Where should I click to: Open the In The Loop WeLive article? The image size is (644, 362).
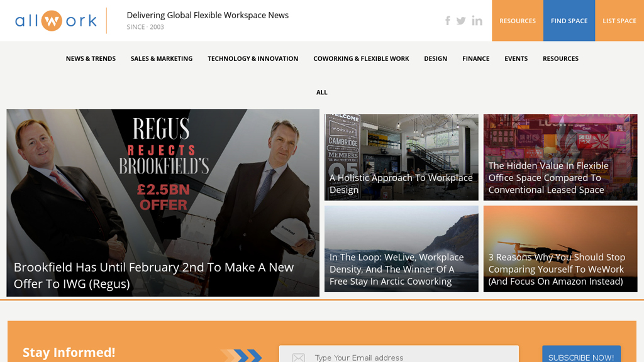coord(396,269)
